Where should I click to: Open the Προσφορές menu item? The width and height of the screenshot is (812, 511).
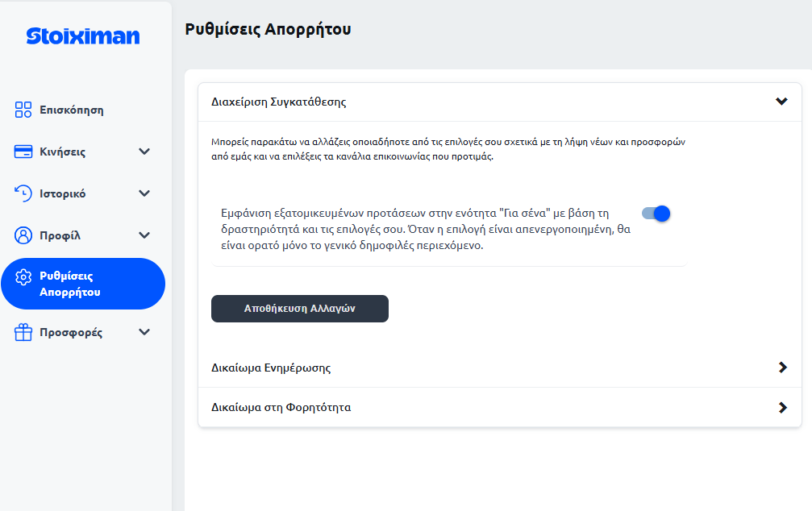tap(83, 332)
